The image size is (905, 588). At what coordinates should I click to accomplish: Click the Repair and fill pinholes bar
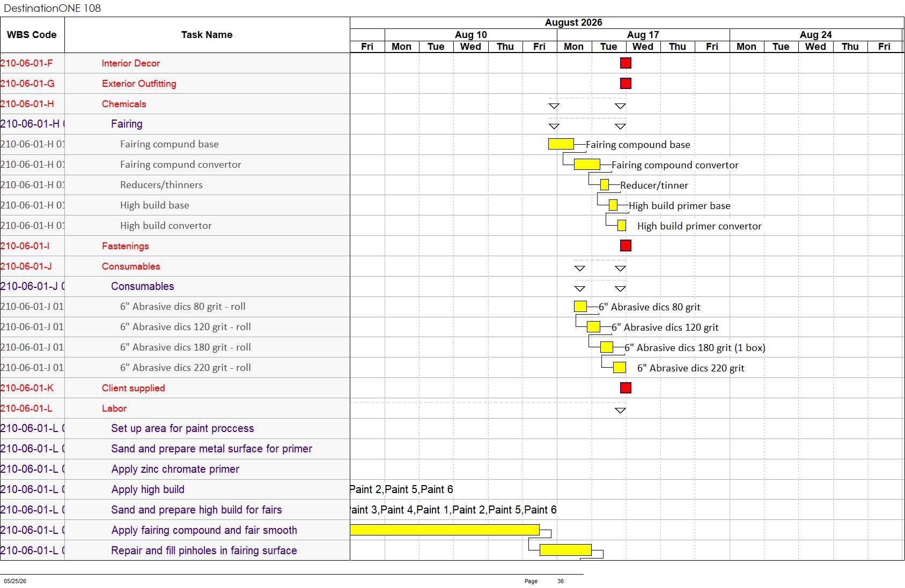tap(565, 550)
